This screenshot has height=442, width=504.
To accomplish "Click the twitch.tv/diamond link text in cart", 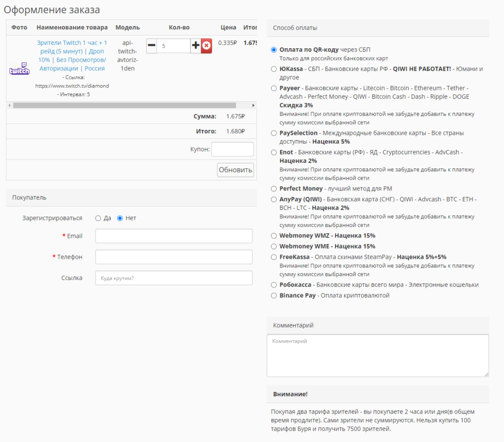I will [72, 86].
